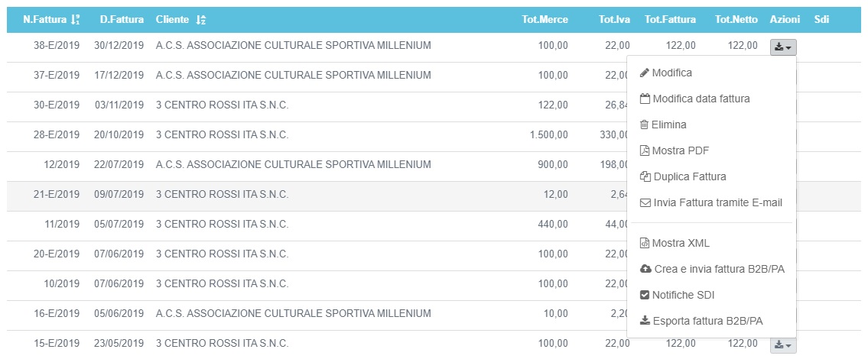Image resolution: width=868 pixels, height=359 pixels.
Task: Click the client name in invoice 12/2019 row
Action: click(x=293, y=165)
